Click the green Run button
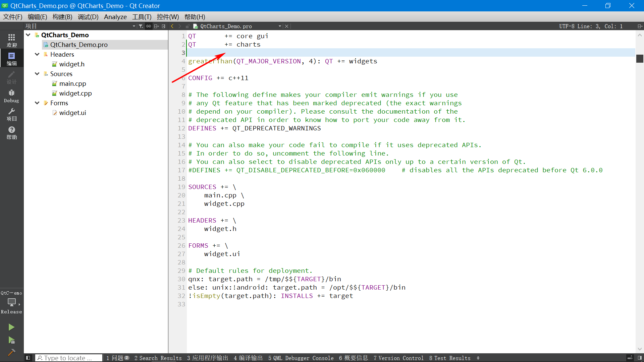 pos(11,327)
